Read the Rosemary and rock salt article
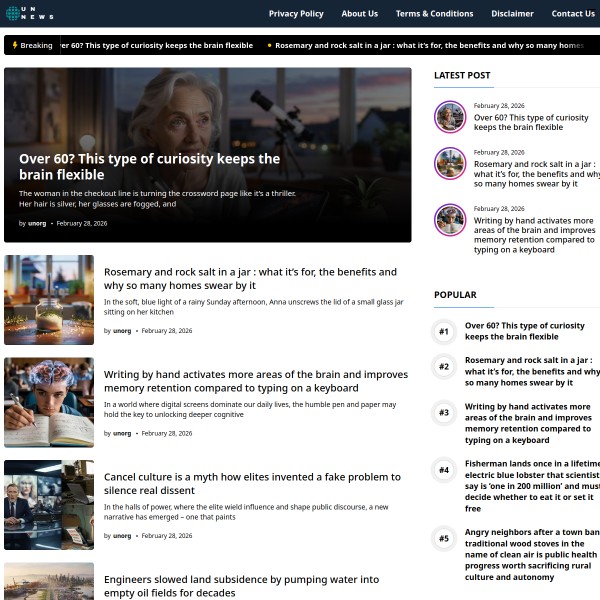Viewport: 600px width, 600px height. click(x=250, y=278)
